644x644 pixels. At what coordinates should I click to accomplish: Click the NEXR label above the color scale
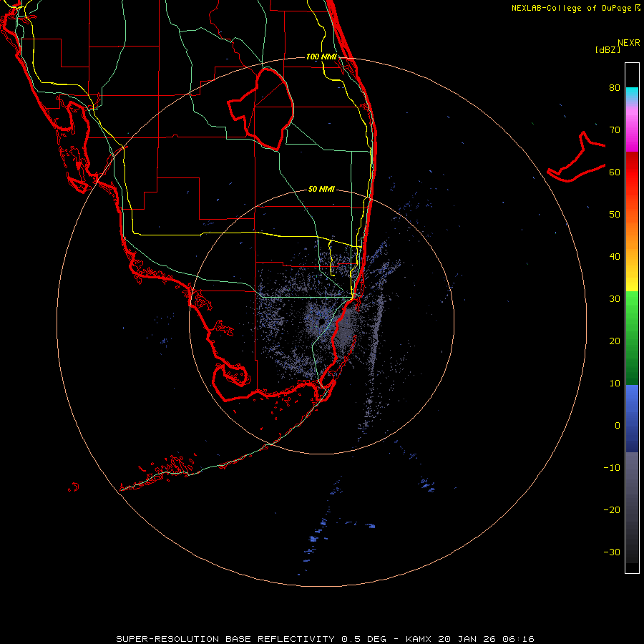(628, 43)
